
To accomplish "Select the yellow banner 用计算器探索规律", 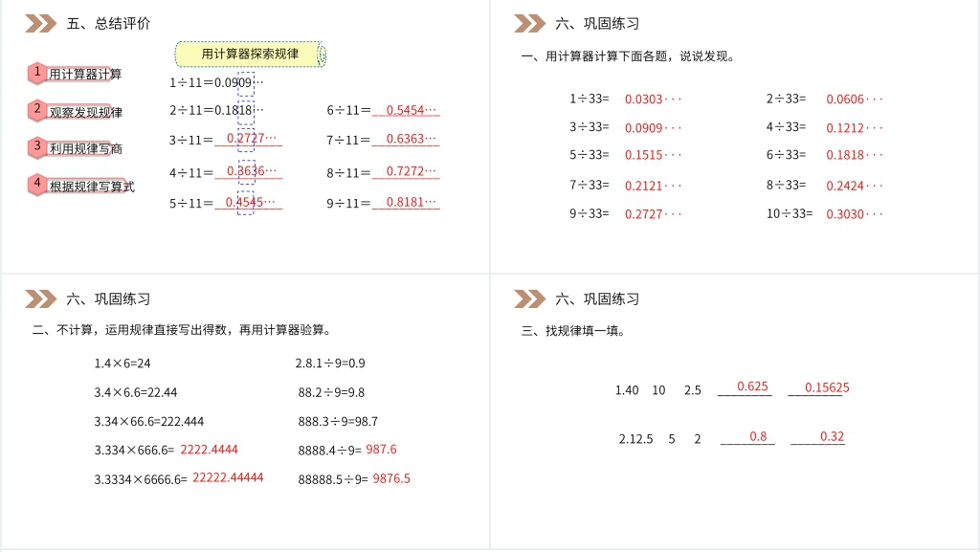I will point(250,55).
